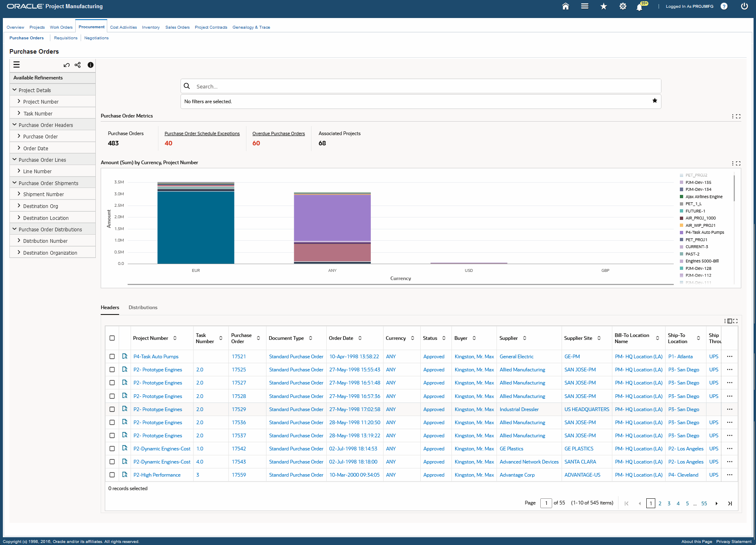Open the Cost Activities tab
756x545 pixels.
[x=123, y=27]
